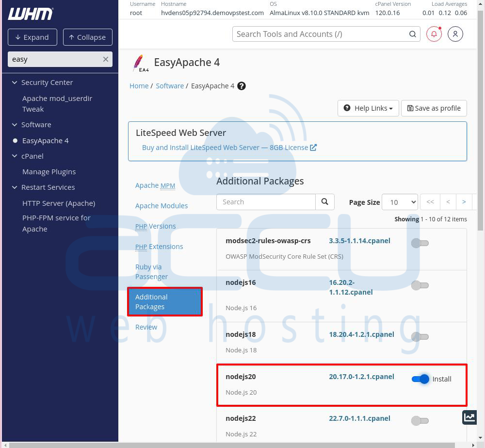
Task: Open the Review tab
Action: 146,327
